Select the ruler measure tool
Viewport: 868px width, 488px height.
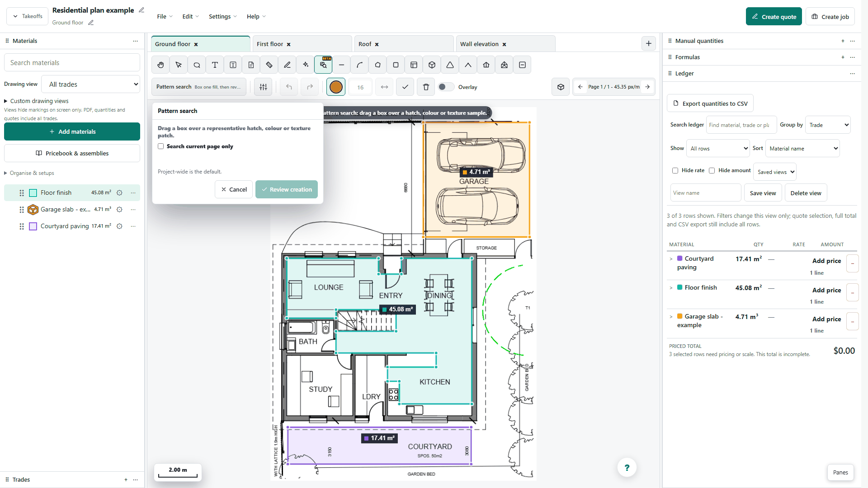click(x=269, y=65)
